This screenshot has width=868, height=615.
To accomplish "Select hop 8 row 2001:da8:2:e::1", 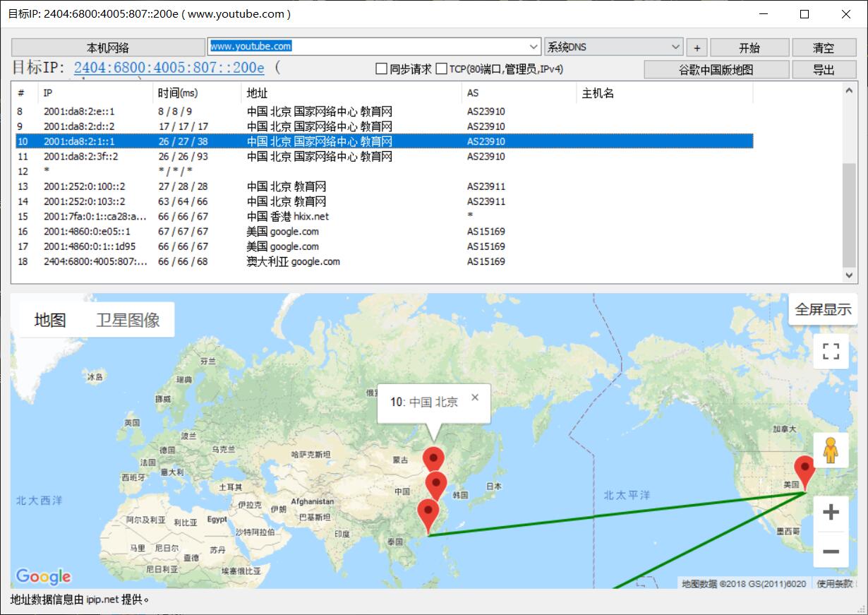I will pos(384,112).
